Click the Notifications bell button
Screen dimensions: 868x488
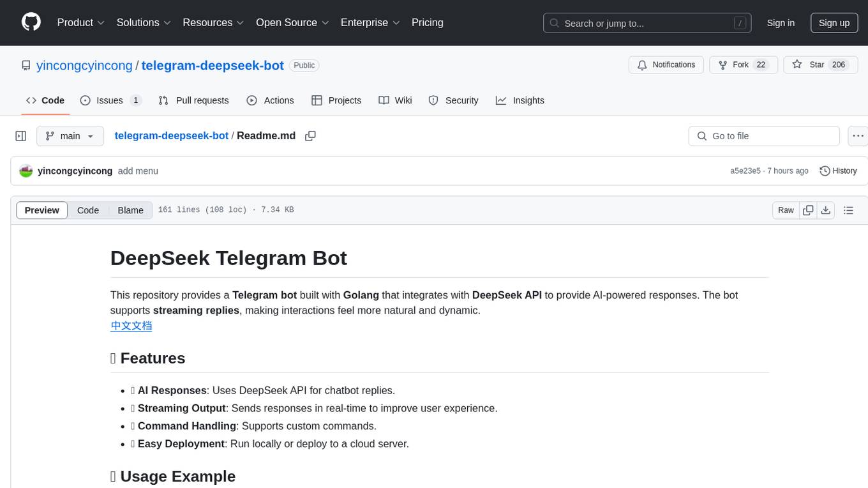[666, 65]
